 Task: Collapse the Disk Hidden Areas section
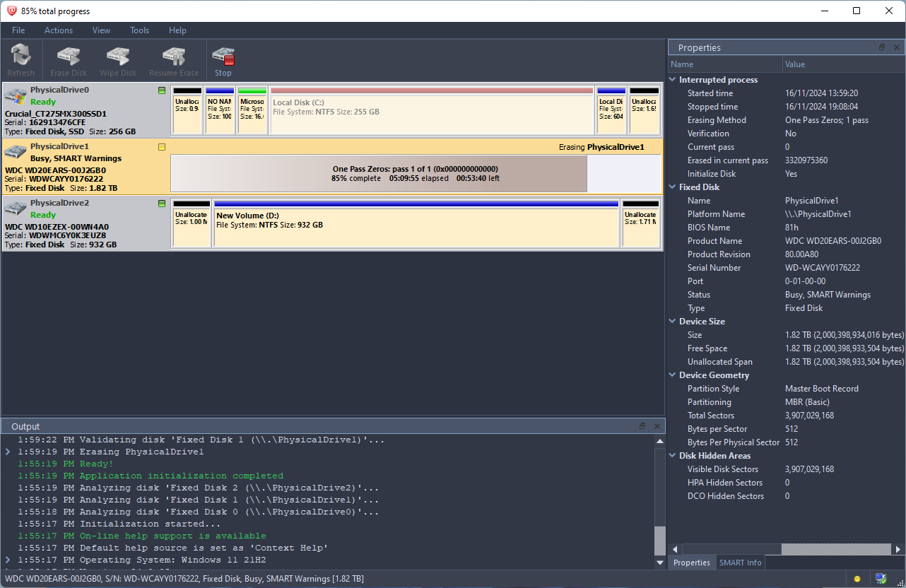click(673, 456)
